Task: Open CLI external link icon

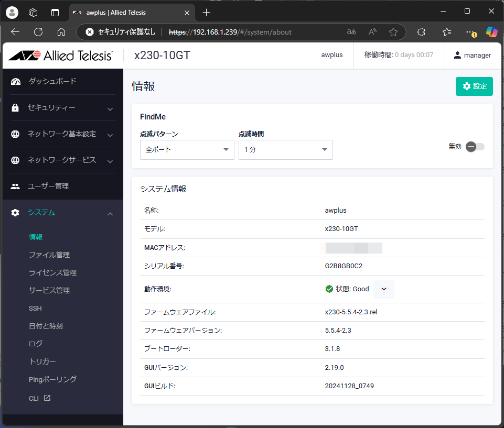Action: point(47,398)
